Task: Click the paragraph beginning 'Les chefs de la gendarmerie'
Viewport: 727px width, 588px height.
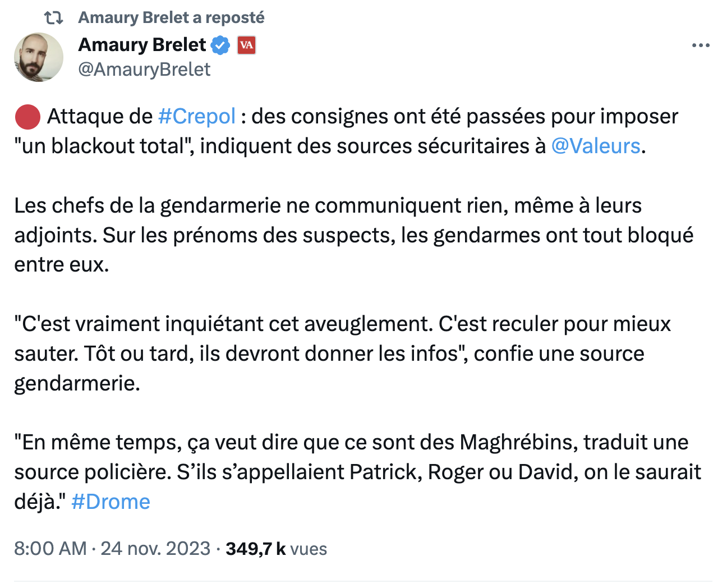Action: [354, 235]
